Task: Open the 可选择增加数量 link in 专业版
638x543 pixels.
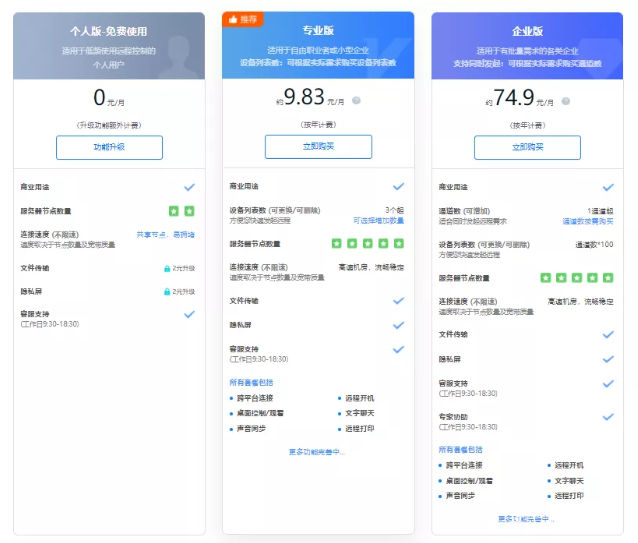Action: [x=378, y=220]
